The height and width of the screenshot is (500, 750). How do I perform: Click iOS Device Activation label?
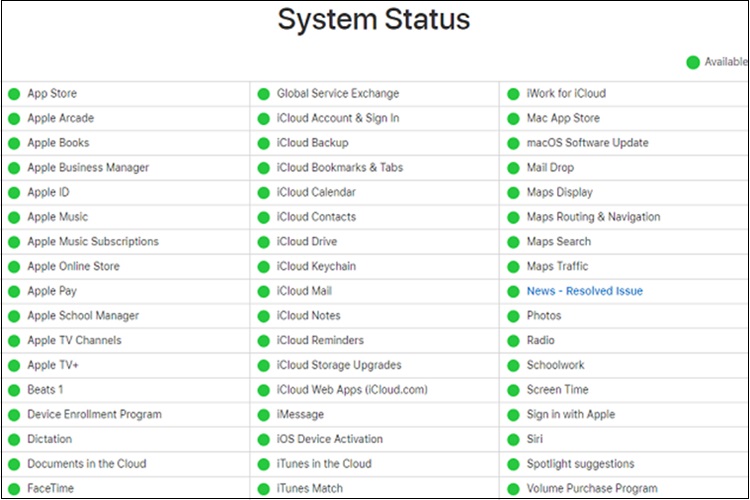point(330,439)
